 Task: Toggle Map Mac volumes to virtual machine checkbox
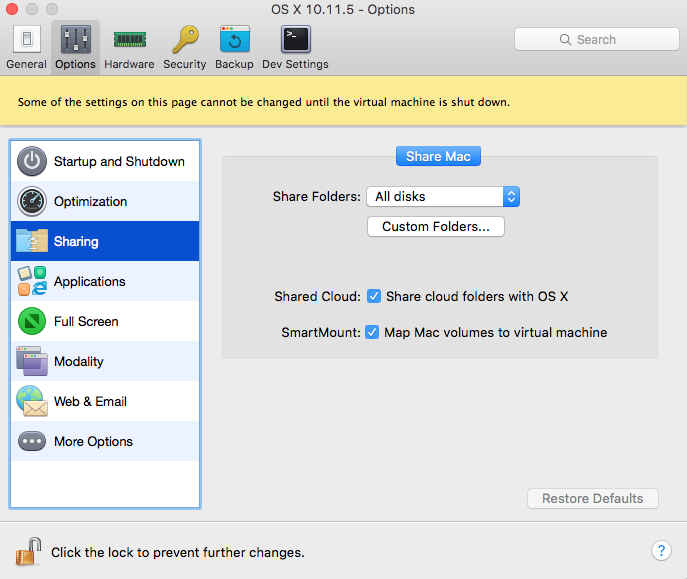click(x=372, y=332)
